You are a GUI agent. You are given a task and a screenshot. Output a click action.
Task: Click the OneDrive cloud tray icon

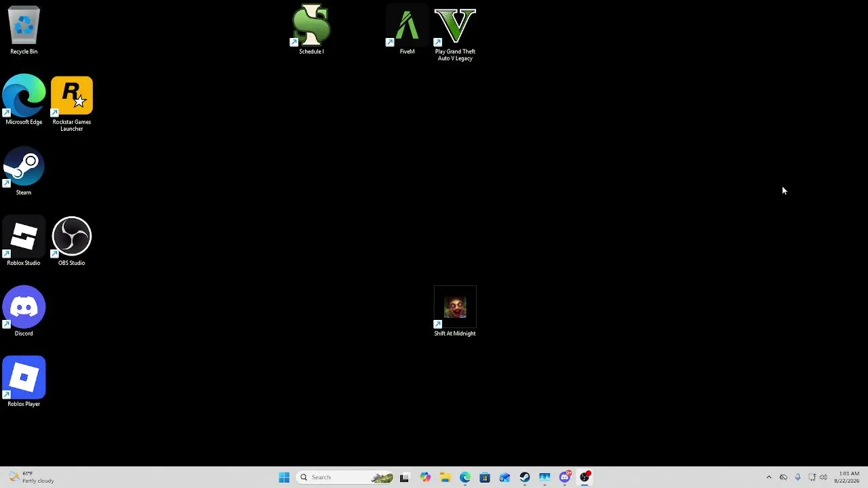[x=783, y=477]
